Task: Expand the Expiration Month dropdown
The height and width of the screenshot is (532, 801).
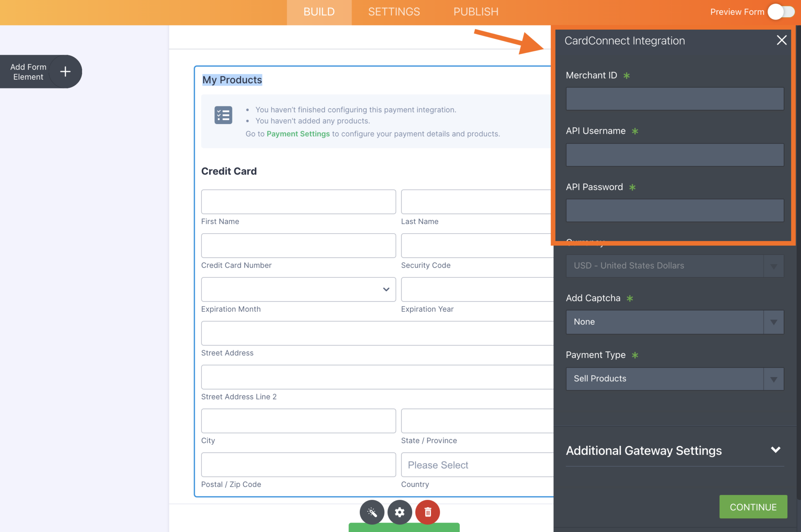Action: [x=386, y=289]
